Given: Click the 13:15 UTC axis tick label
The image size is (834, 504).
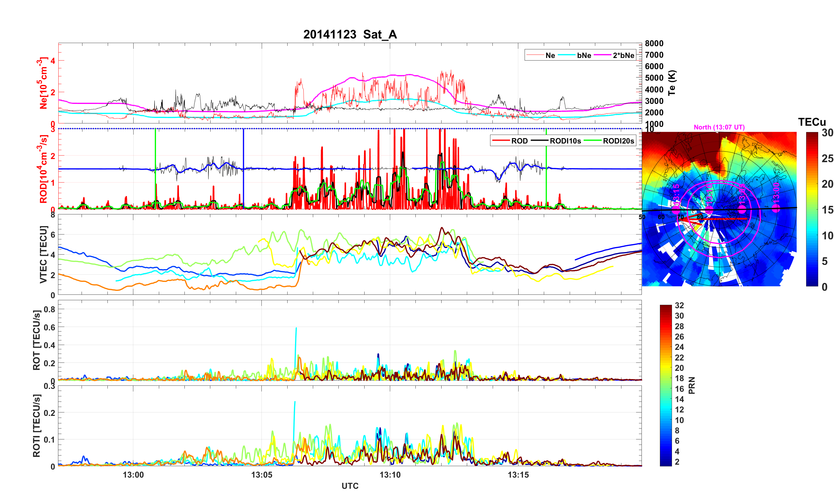Looking at the screenshot, I should 518,475.
